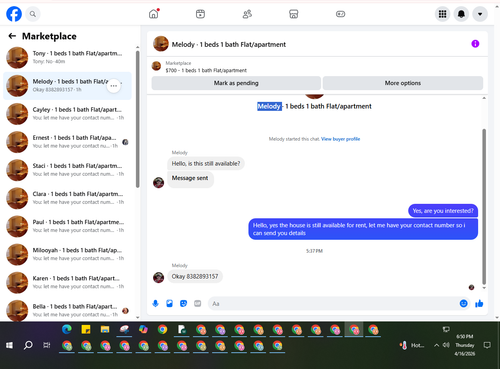Click the conversation list scrollbar
The width and height of the screenshot is (500, 369).
(138, 119)
